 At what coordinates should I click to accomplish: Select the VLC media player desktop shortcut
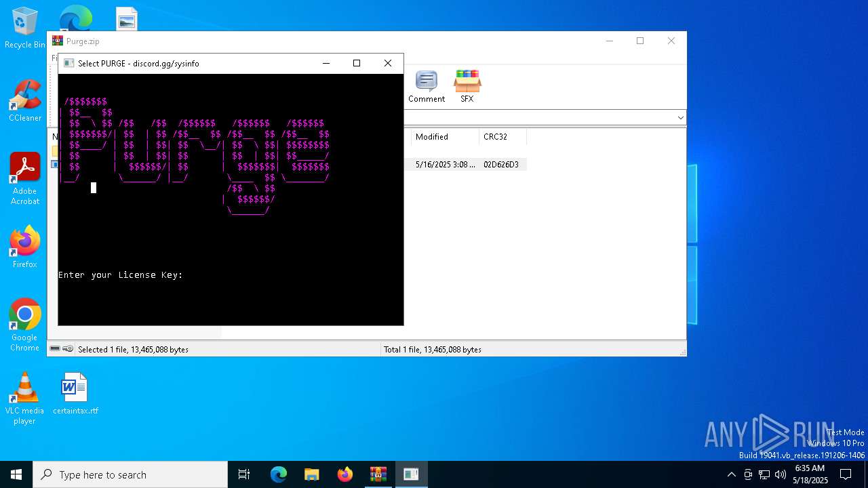(25, 399)
